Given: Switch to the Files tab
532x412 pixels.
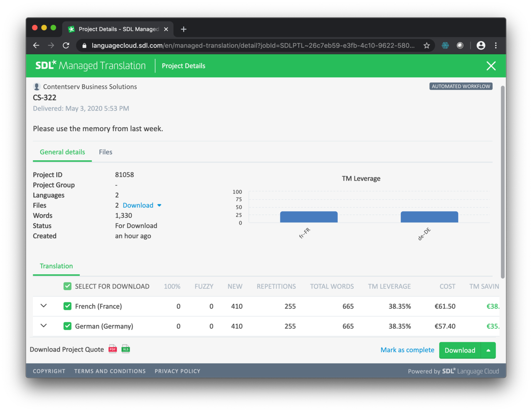Looking at the screenshot, I should coord(106,152).
